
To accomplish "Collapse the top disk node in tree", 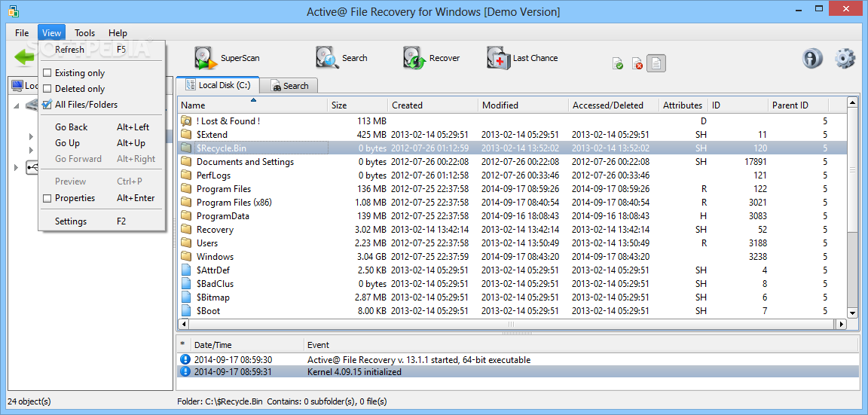I will [16, 105].
